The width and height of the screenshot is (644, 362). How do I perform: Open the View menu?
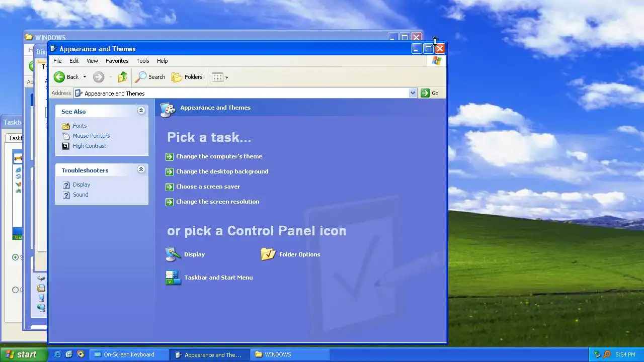(x=92, y=61)
